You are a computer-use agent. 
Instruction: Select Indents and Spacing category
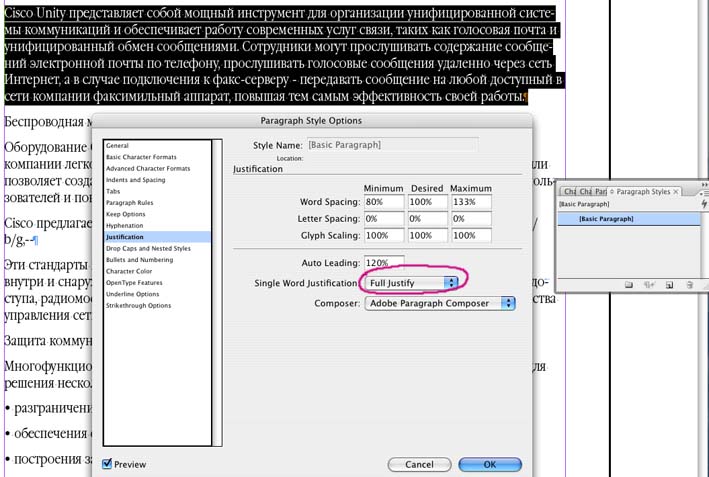pos(135,179)
